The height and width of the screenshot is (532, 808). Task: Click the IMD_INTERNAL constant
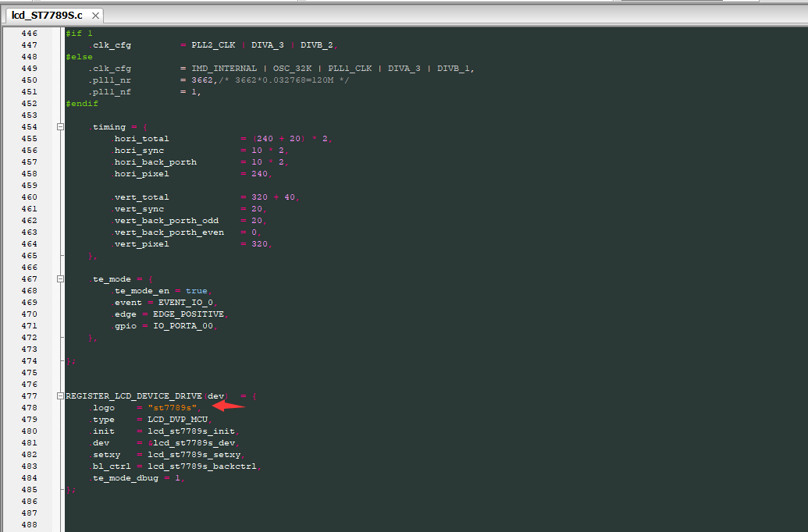[224, 69]
